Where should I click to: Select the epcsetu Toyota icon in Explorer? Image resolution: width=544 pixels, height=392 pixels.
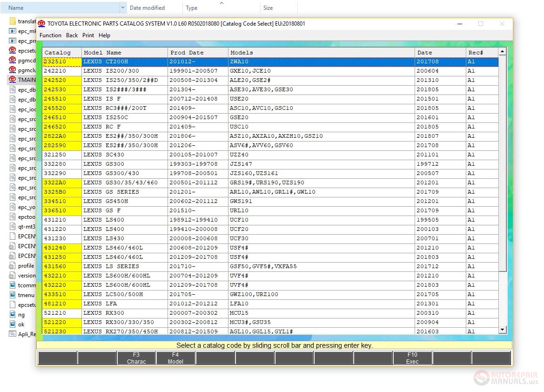13,50
